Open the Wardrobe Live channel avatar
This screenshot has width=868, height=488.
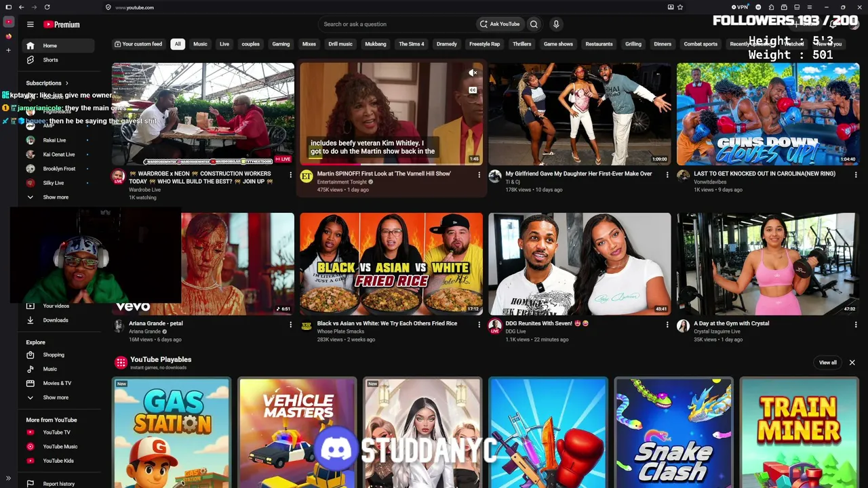[119, 176]
